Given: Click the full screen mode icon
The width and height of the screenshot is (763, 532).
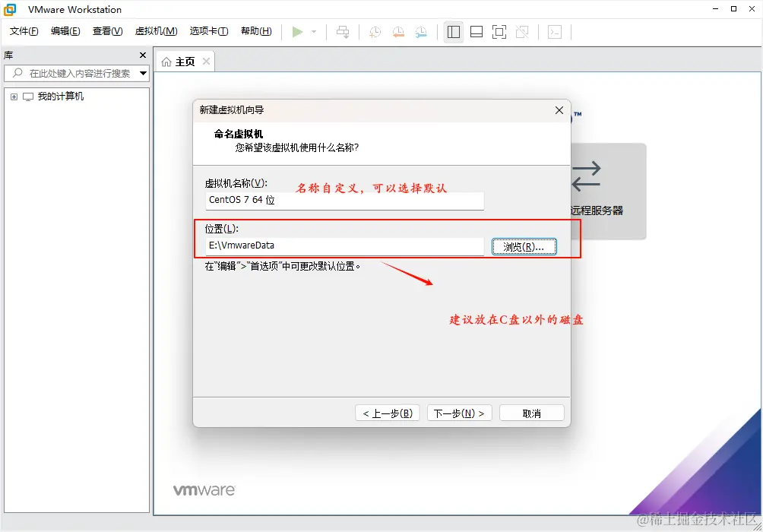Looking at the screenshot, I should (x=499, y=32).
